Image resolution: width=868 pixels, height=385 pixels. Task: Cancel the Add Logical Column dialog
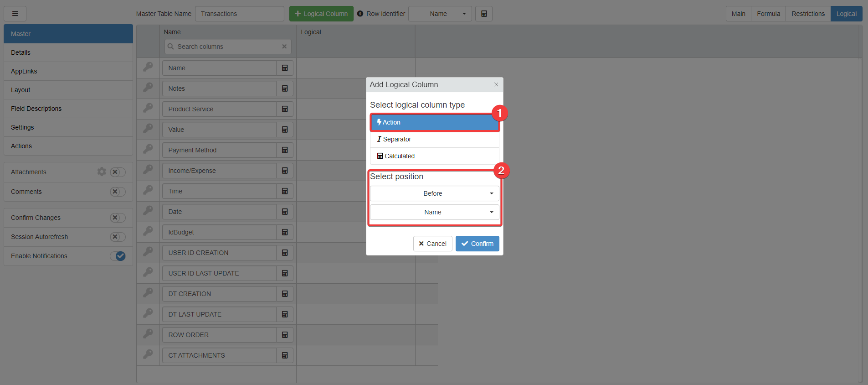click(x=432, y=244)
